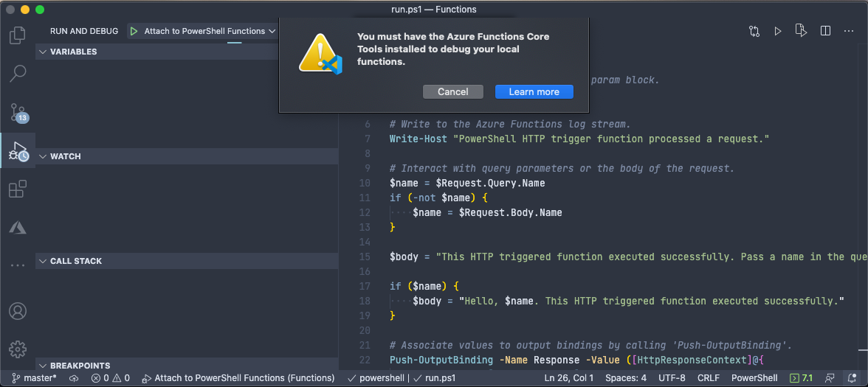This screenshot has height=387, width=868.
Task: Click the PowerShell 7.1 version indicator
Action: (801, 378)
